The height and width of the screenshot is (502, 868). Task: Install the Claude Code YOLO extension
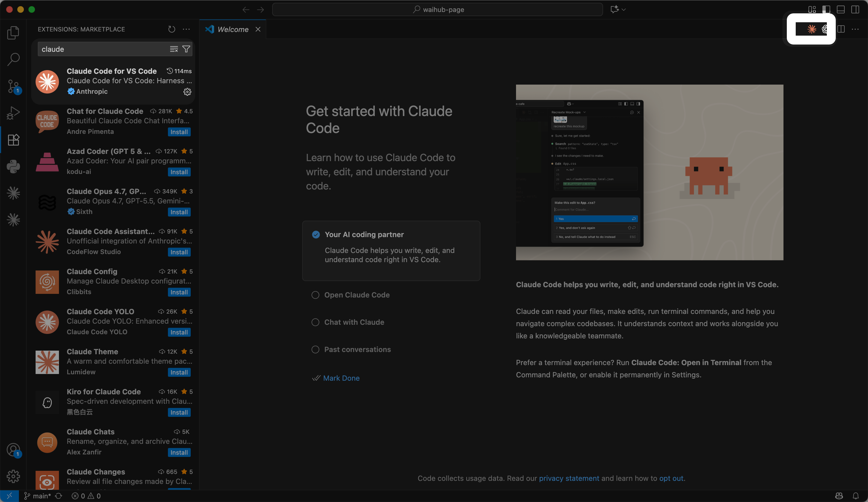click(179, 332)
